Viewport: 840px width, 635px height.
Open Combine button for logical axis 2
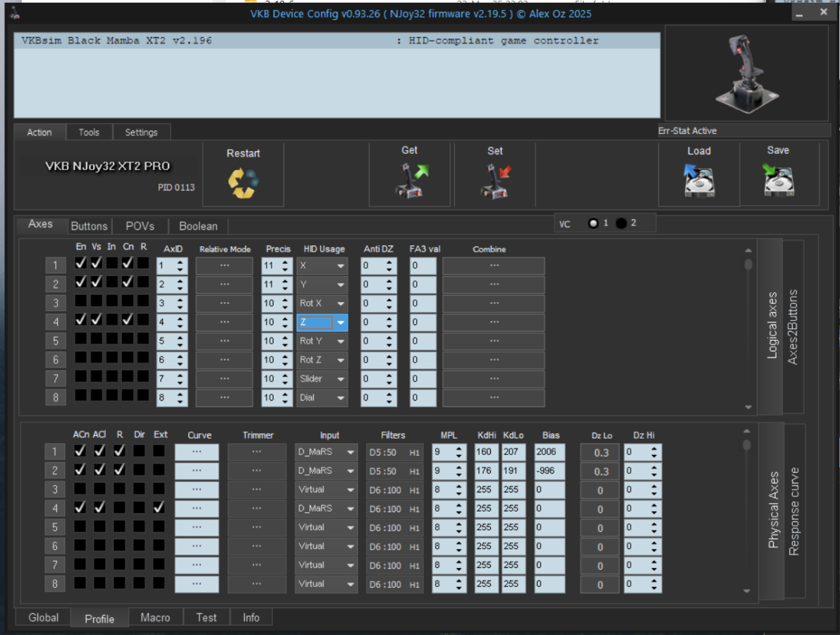click(494, 284)
